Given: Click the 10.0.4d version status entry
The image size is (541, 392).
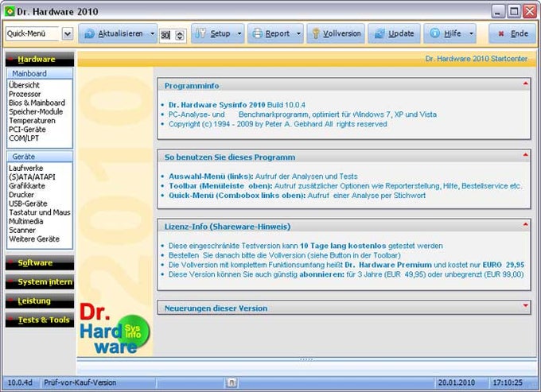Looking at the screenshot, I should pos(20,382).
